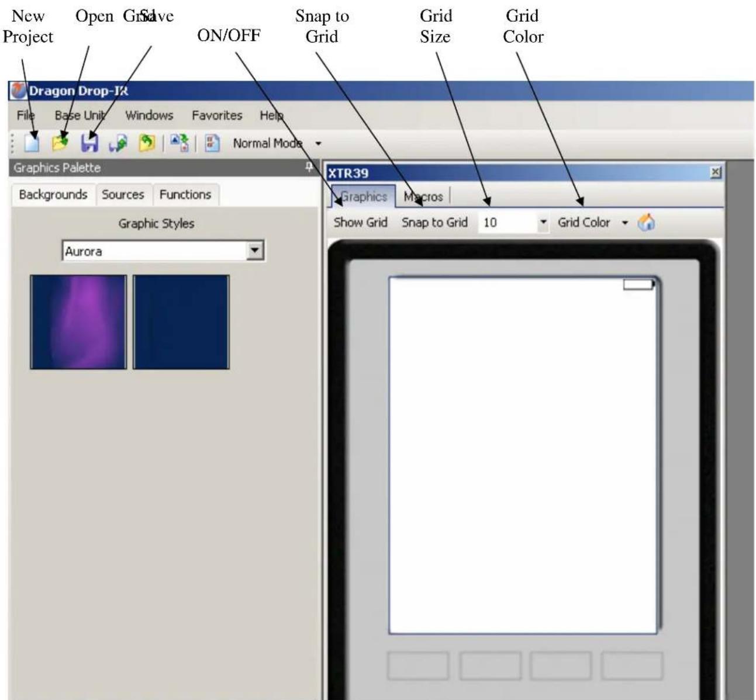Click the blue shape icon with green arrow
This screenshot has width=756, height=700.
(x=118, y=143)
